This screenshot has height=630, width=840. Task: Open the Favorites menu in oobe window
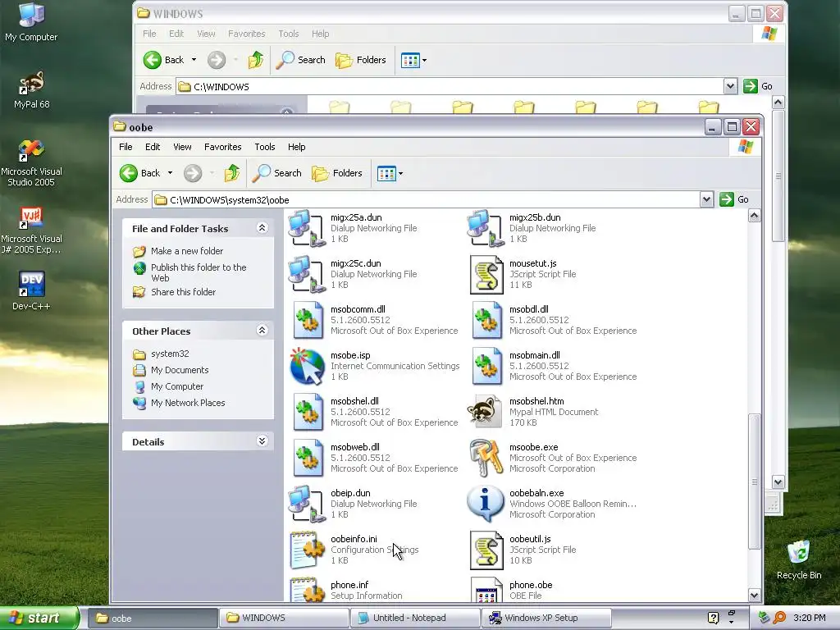[223, 147]
